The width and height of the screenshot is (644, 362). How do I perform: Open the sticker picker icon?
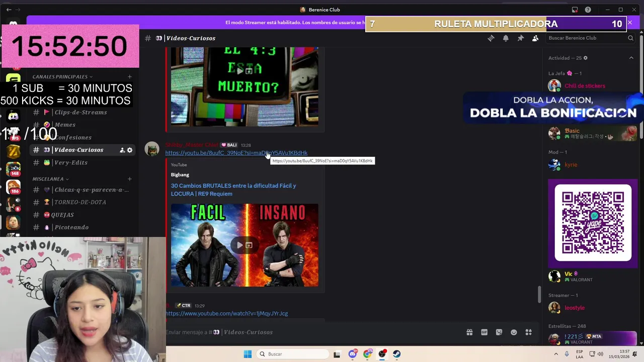click(499, 332)
